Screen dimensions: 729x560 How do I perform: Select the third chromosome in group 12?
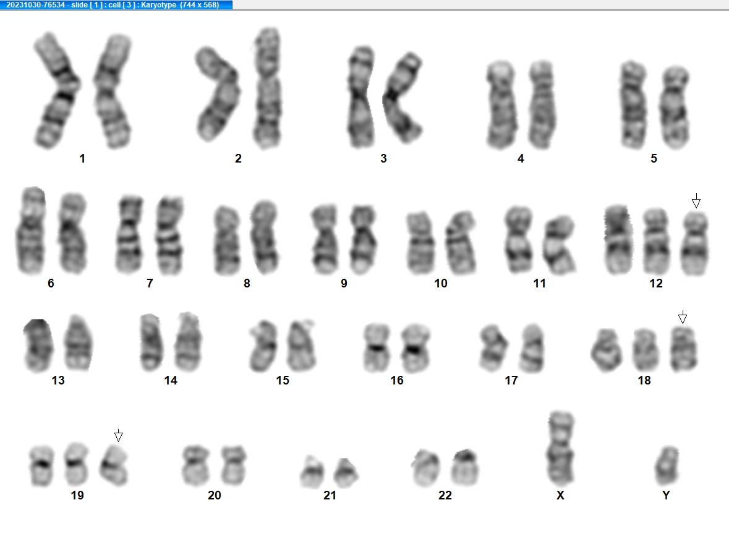694,244
